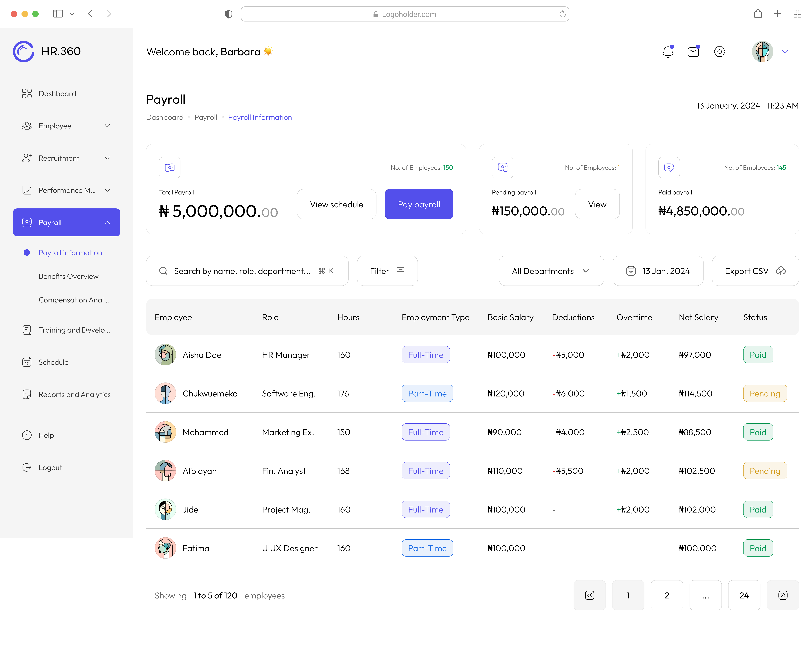Select page 24 in pagination
This screenshot has height=664, width=812.
click(744, 595)
